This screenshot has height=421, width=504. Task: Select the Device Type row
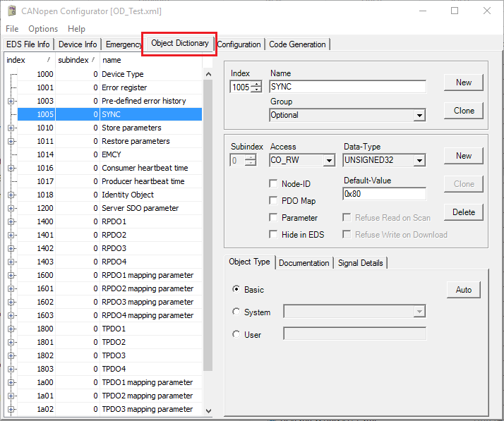click(x=109, y=74)
